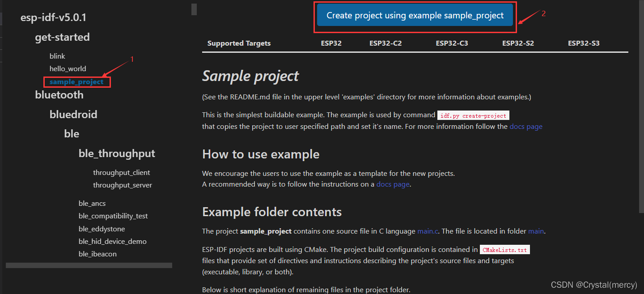Click the horizontal scrollbar under the examples tree
Image resolution: width=644 pixels, height=294 pixels.
[x=89, y=265]
